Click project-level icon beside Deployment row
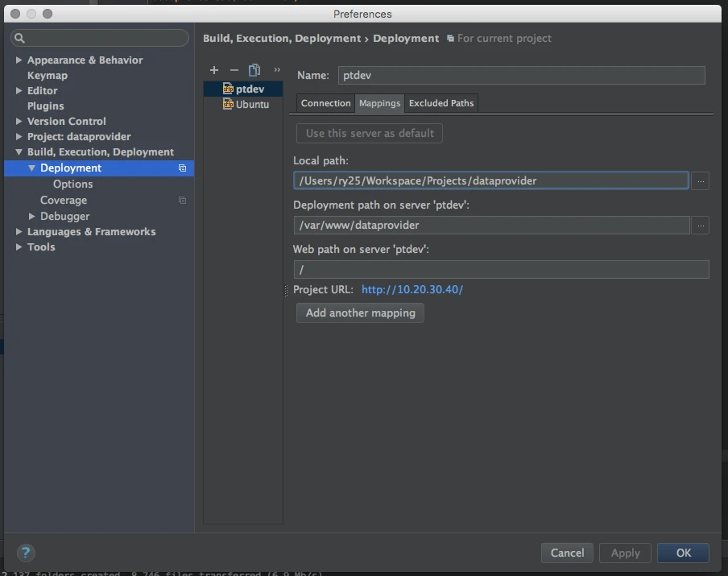 [183, 168]
